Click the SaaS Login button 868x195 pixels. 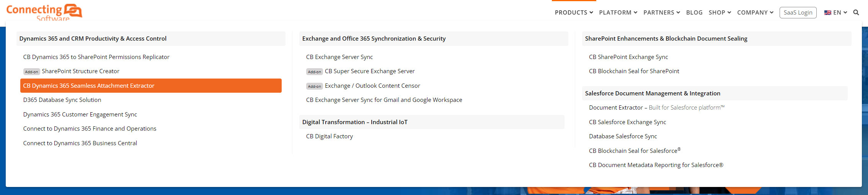tap(798, 13)
